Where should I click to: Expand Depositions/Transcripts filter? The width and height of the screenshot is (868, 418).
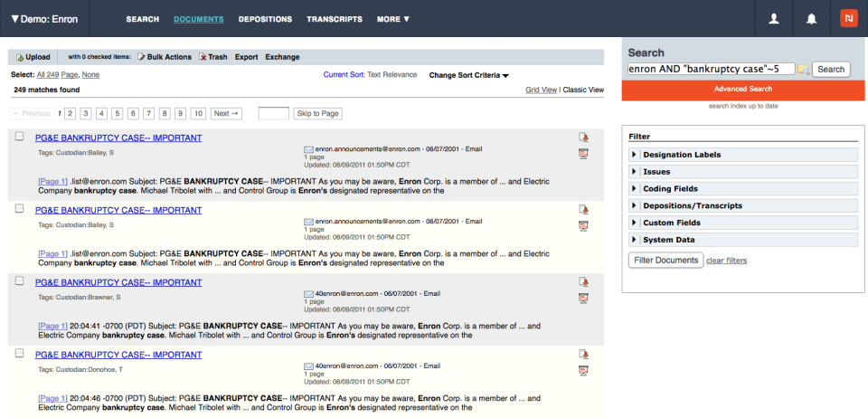click(x=743, y=205)
